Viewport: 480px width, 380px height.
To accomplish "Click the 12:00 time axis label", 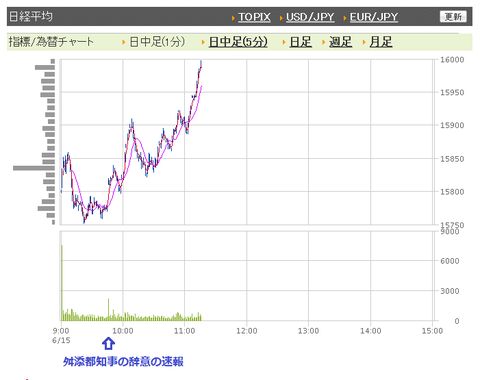I will (247, 331).
